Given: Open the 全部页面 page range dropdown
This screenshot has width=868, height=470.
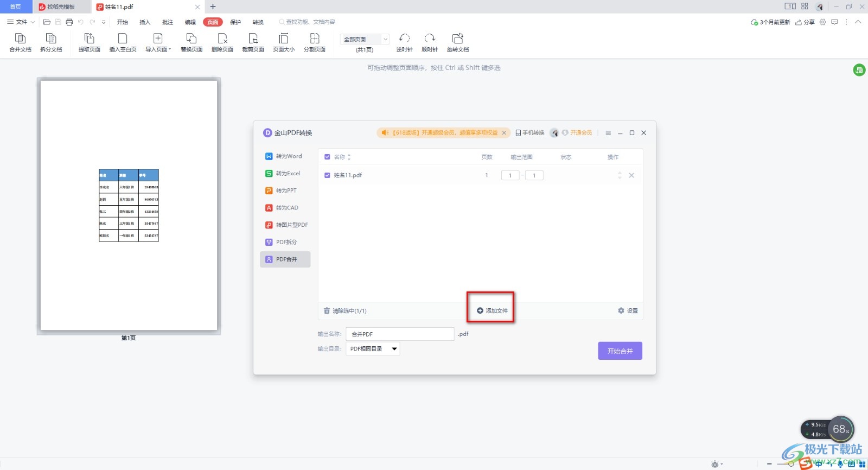Looking at the screenshot, I should 365,39.
